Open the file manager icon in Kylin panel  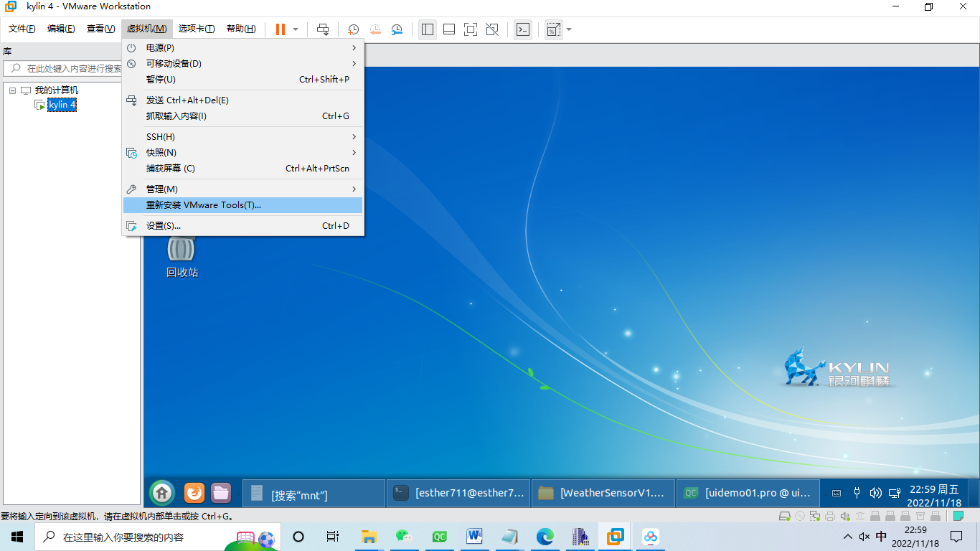point(221,493)
